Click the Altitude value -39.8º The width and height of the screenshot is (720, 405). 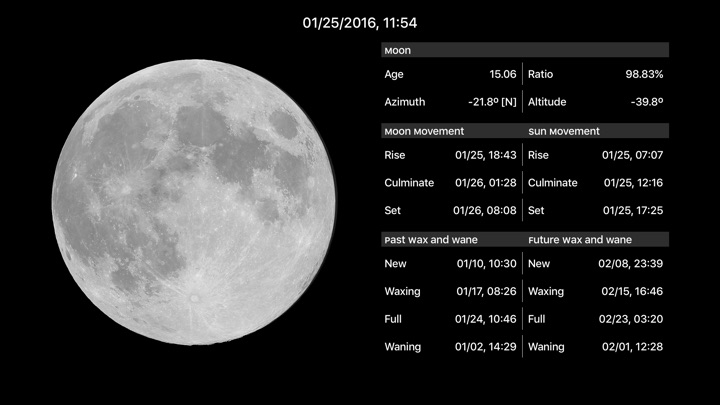(x=647, y=102)
